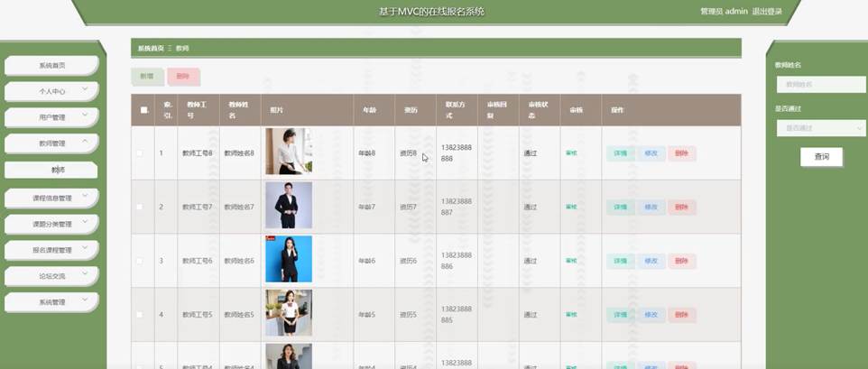Viewport: 868px width, 369px height.
Task: Collapse the 教师管理 menu chevron
Action: tap(85, 141)
